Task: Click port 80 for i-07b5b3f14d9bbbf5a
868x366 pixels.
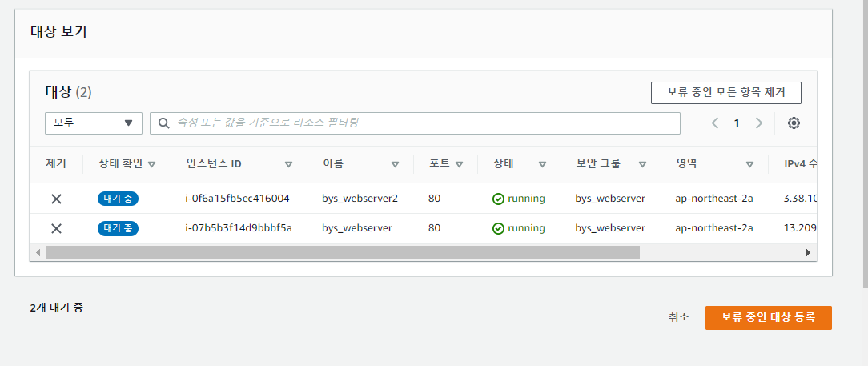Action: tap(435, 228)
